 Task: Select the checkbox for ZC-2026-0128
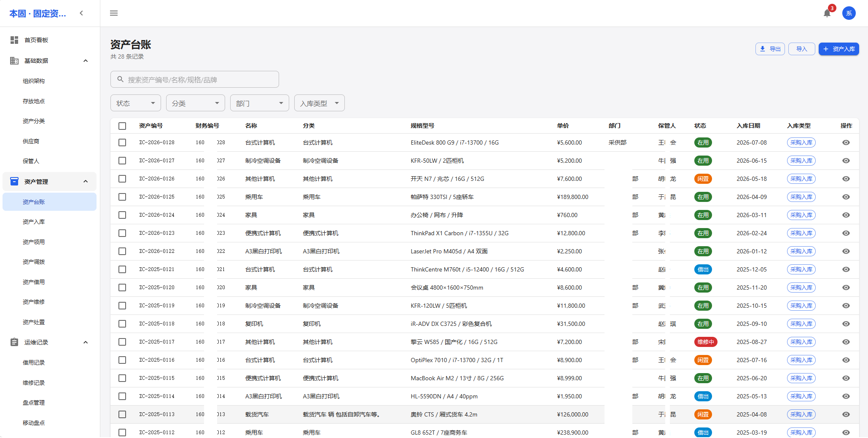point(122,142)
